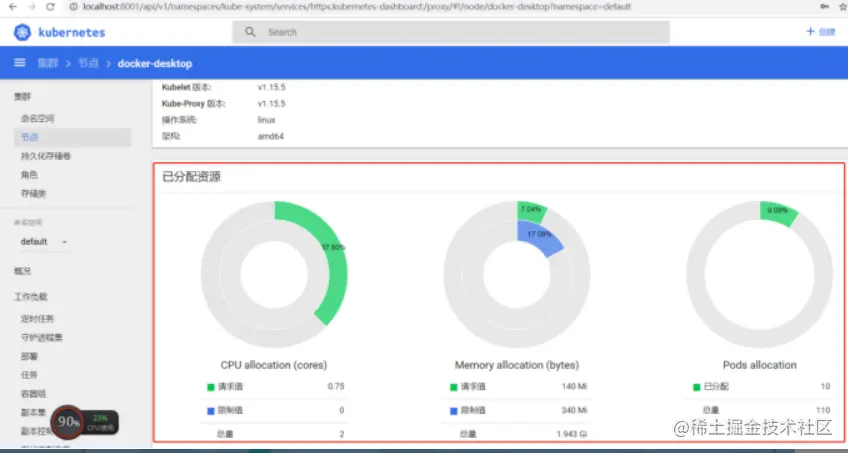Click the CPU request value 0.75

[336, 387]
